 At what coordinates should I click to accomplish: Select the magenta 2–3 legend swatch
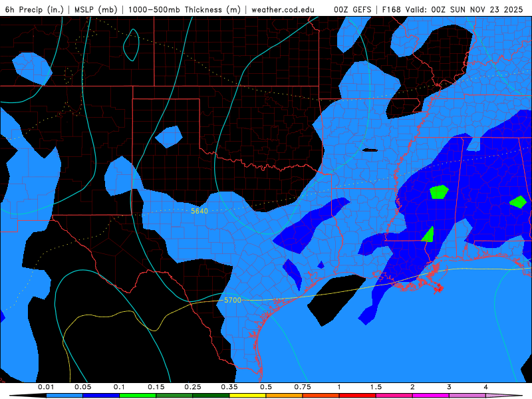coord(431,396)
